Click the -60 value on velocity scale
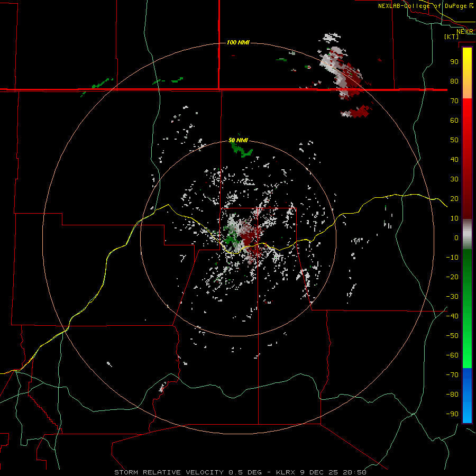Viewport: 476px width, 476px height. [452, 355]
